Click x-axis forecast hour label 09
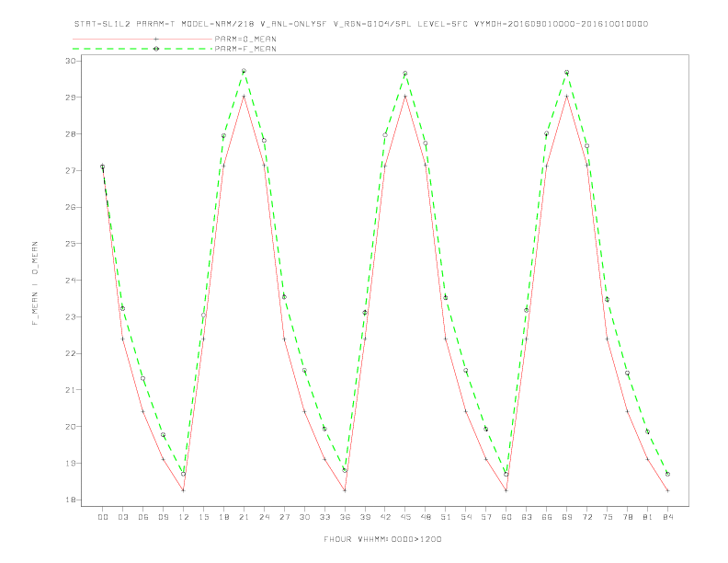This screenshot has height=563, width=728. (x=163, y=517)
